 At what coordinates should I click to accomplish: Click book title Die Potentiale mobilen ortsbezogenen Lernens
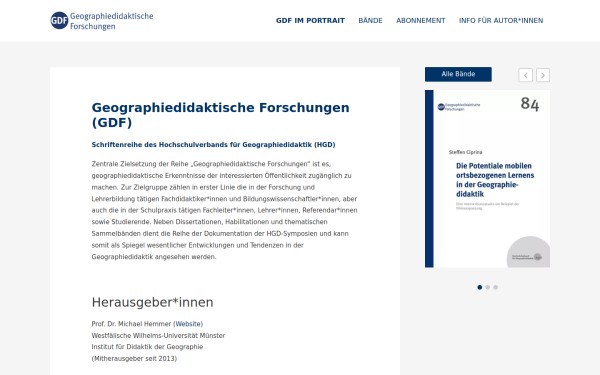(x=495, y=180)
